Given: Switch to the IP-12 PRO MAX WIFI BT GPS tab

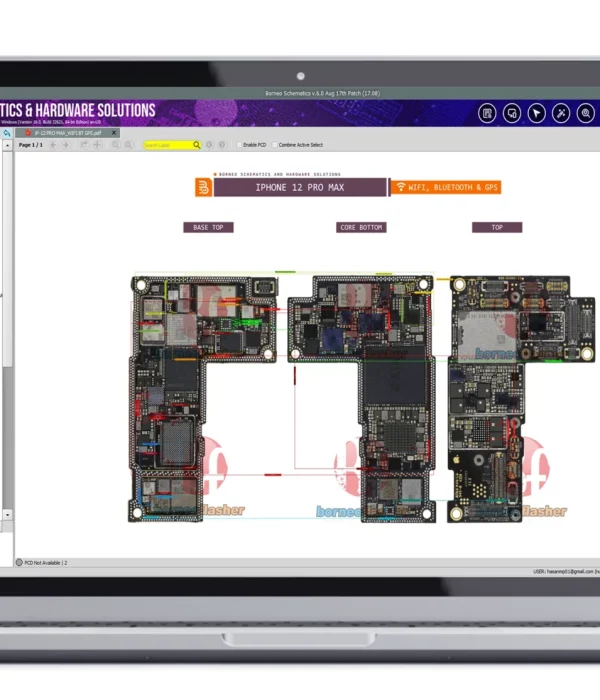Looking at the screenshot, I should [68, 133].
